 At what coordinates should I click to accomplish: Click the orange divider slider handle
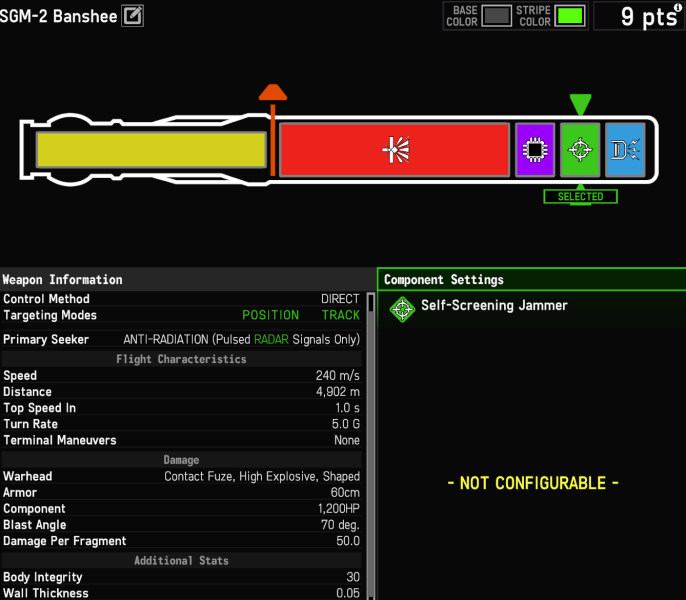click(x=273, y=92)
